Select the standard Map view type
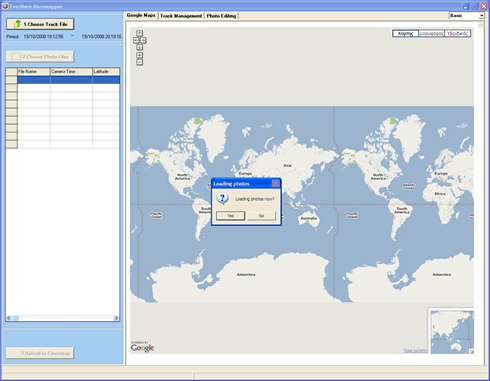This screenshot has height=381, width=490. point(405,33)
